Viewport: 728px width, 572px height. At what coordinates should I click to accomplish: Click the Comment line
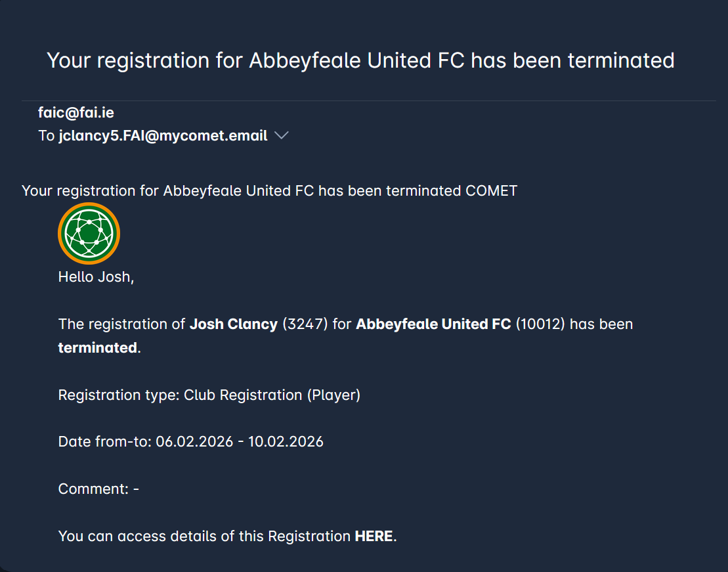[x=98, y=489]
